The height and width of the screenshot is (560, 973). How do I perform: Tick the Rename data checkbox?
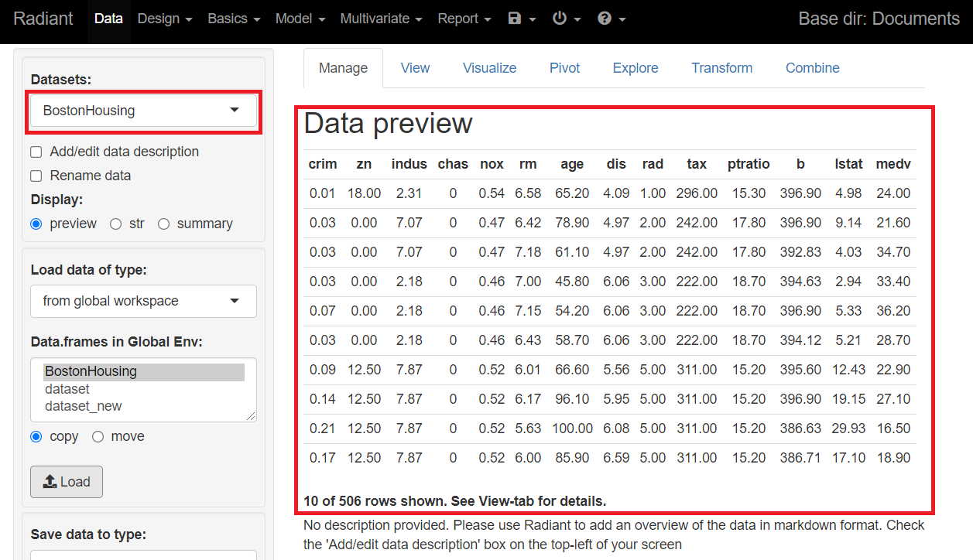36,176
